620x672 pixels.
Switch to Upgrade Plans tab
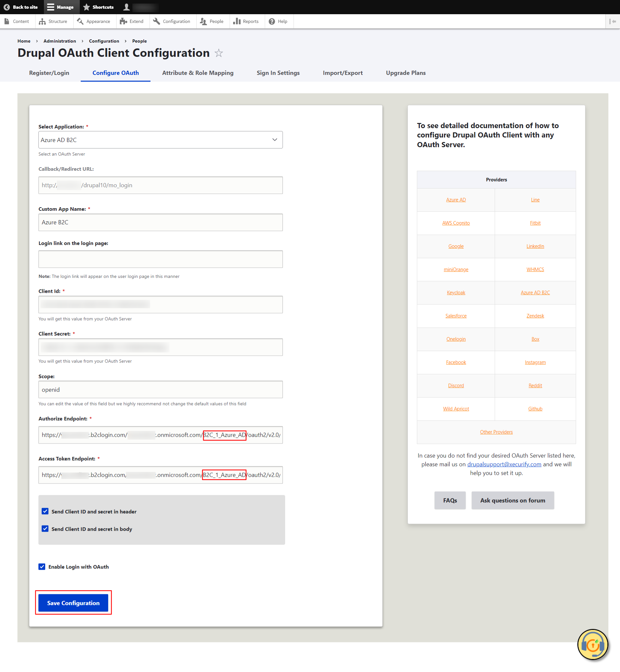(406, 73)
